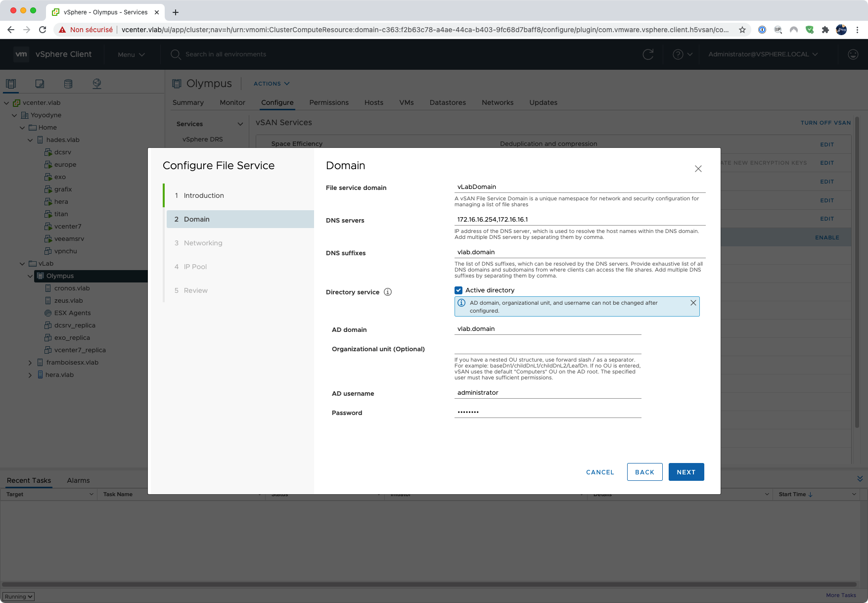Screen dimensions: 868x603
Task: Switch to the Alarms tab
Action: pos(78,480)
